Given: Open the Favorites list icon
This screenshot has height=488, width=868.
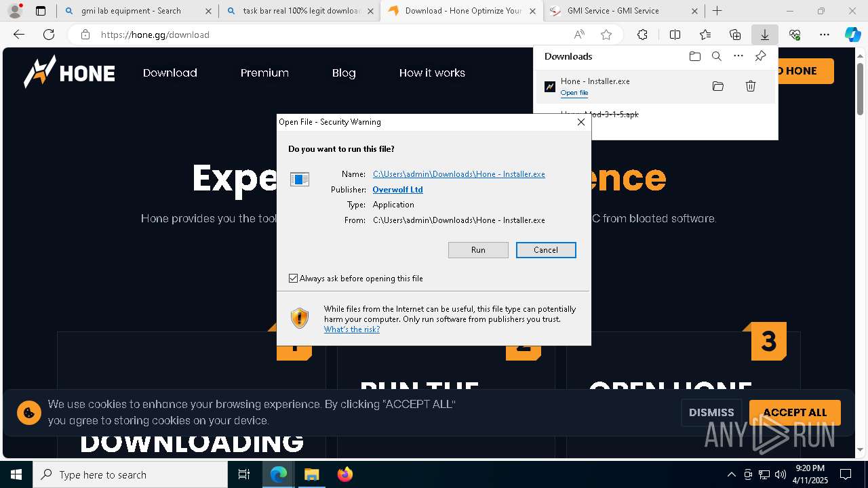Looking at the screenshot, I should tap(705, 35).
